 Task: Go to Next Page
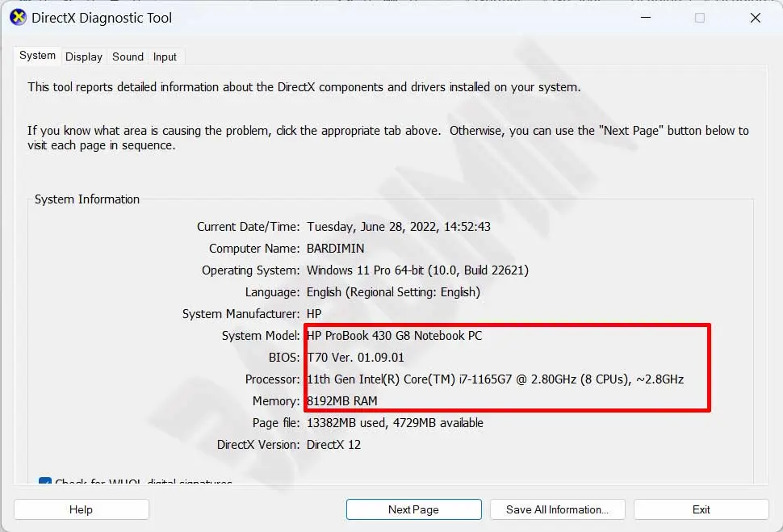pos(413,509)
